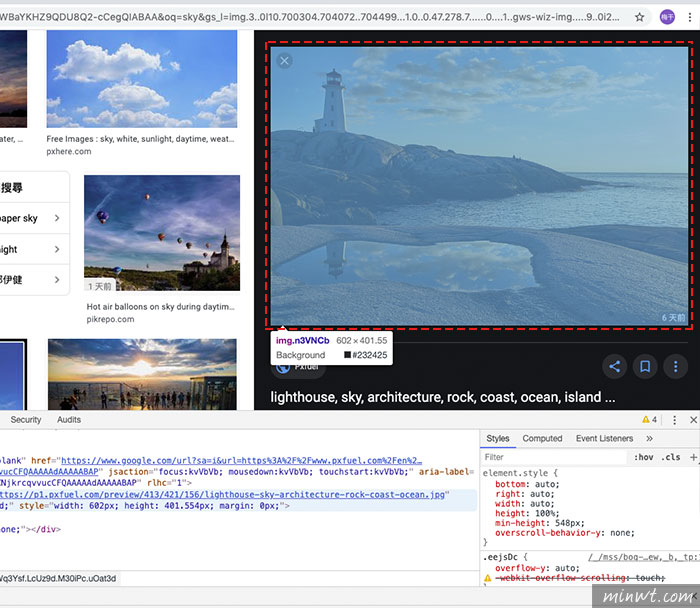Bookmark this page with the star icon
This screenshot has height=608, width=700.
639,17
